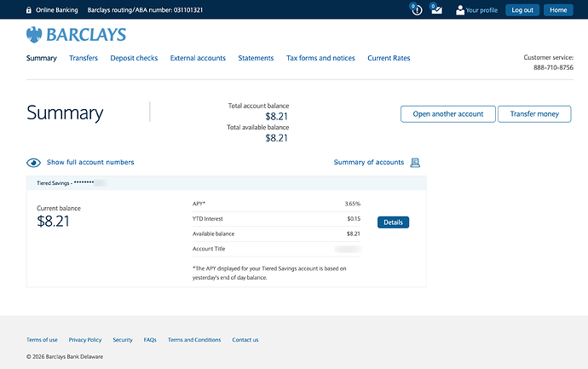Open the secure messages envelope icon
The height and width of the screenshot is (369, 588).
[436, 10]
